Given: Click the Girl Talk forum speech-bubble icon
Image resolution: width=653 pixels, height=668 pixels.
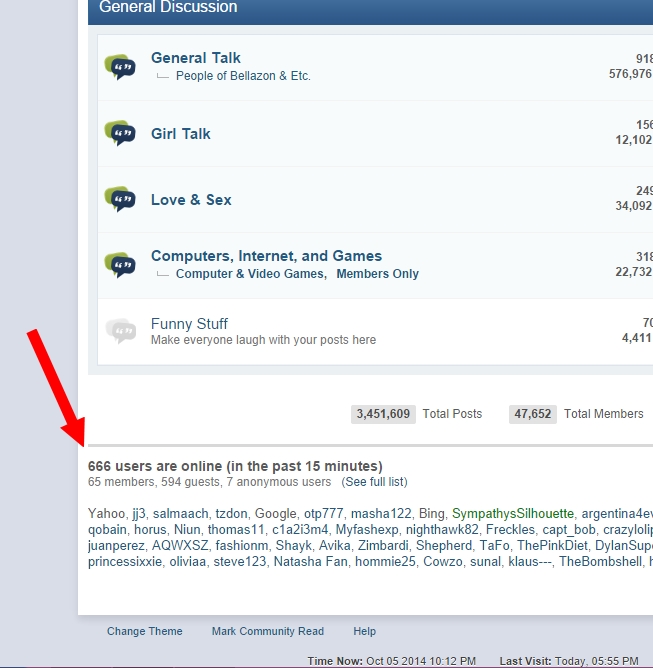Looking at the screenshot, I should (120, 133).
